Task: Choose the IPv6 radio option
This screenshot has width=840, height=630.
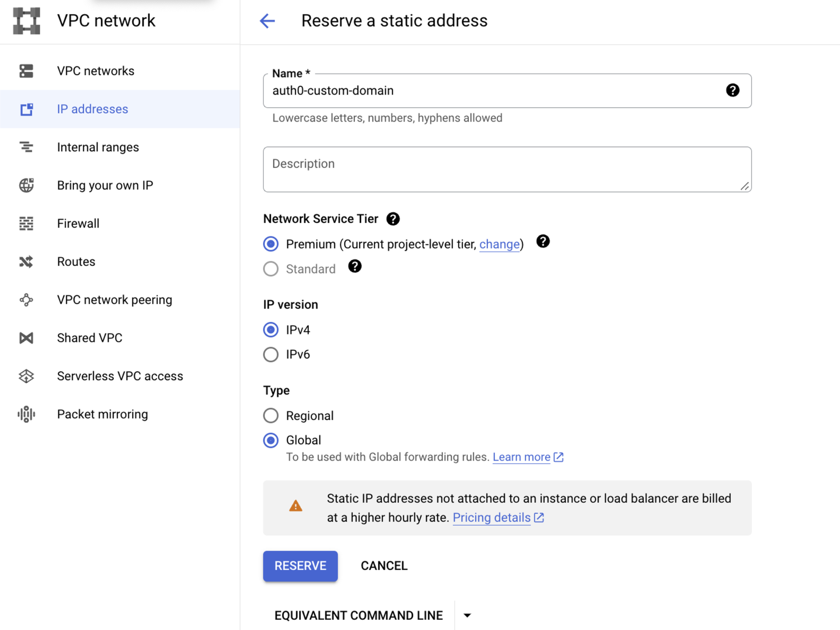Action: (271, 355)
